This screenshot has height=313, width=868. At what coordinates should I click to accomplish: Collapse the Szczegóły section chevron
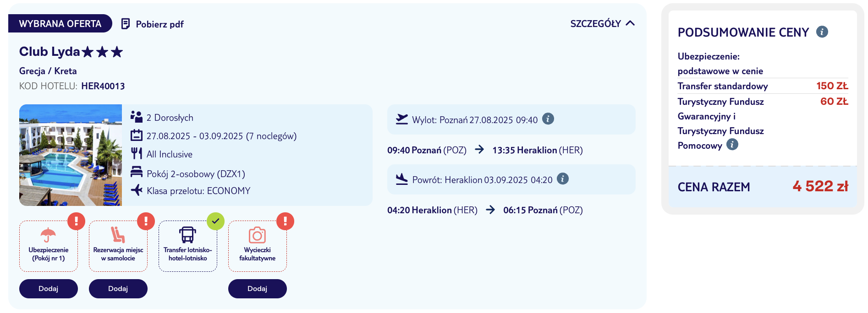click(x=630, y=23)
